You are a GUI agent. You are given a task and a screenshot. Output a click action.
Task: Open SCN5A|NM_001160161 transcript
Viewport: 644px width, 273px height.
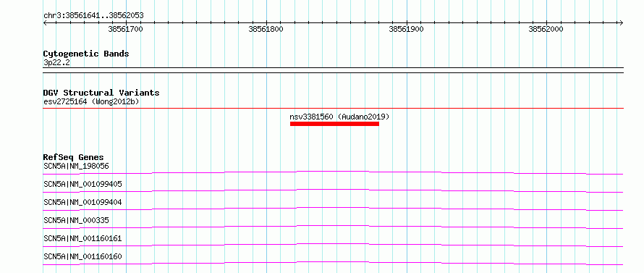(82, 238)
